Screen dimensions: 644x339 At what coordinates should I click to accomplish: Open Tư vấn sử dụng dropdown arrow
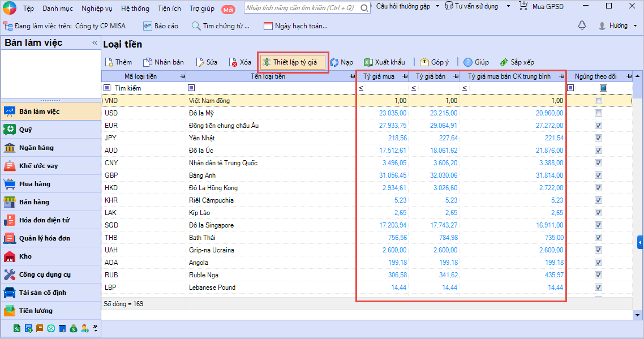(508, 7)
